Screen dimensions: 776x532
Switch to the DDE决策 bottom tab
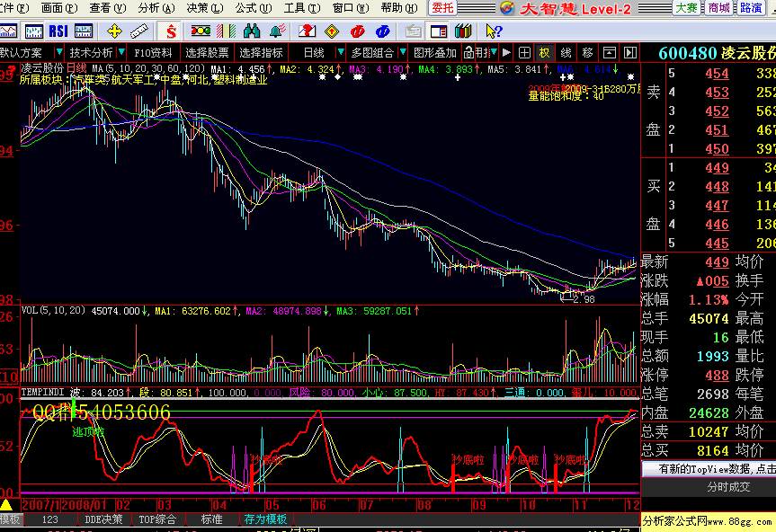[103, 519]
